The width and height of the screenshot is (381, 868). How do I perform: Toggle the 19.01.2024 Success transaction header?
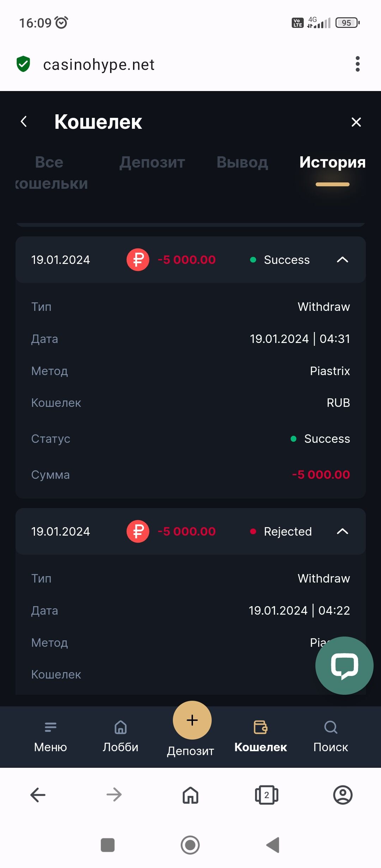[190, 260]
